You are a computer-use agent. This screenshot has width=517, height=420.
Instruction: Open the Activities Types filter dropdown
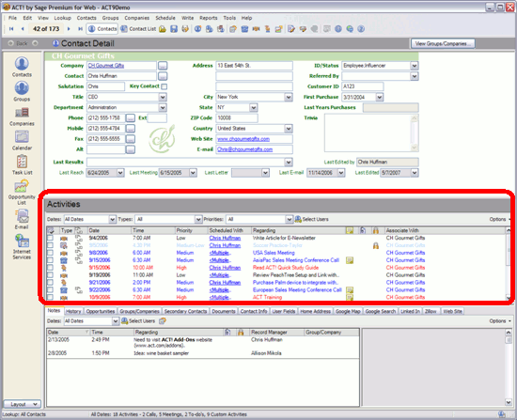click(198, 219)
